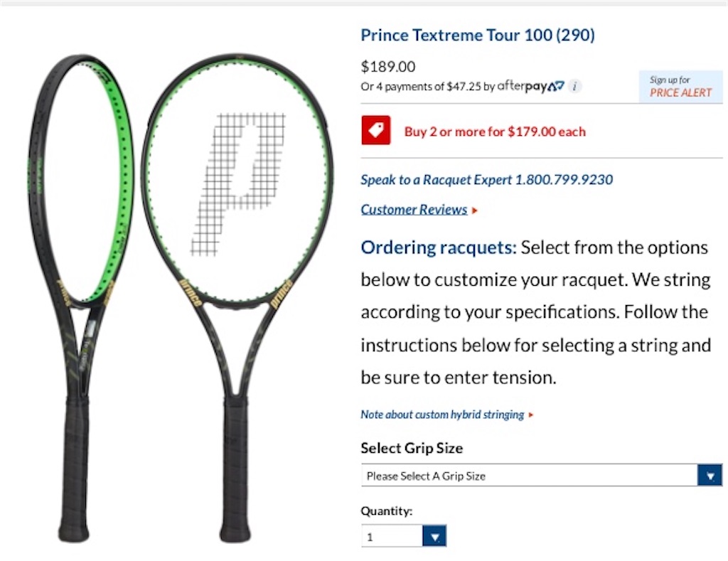Click the arrow after hybrid stringing note

pyautogui.click(x=530, y=415)
